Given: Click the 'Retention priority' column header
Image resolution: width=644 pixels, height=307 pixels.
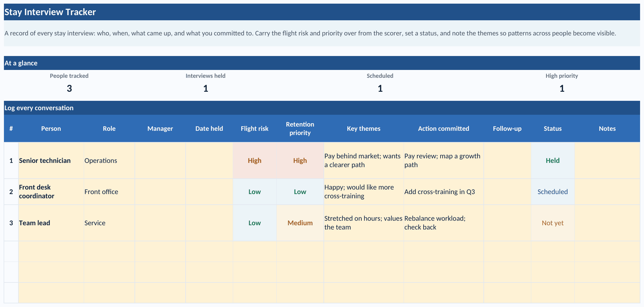Looking at the screenshot, I should coord(300,128).
